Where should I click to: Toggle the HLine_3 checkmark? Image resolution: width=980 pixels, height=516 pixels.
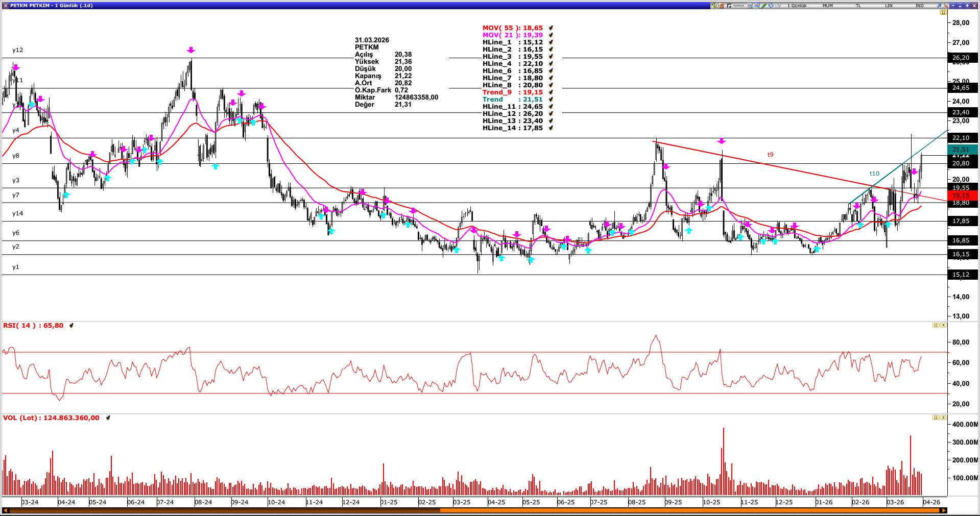coord(551,57)
